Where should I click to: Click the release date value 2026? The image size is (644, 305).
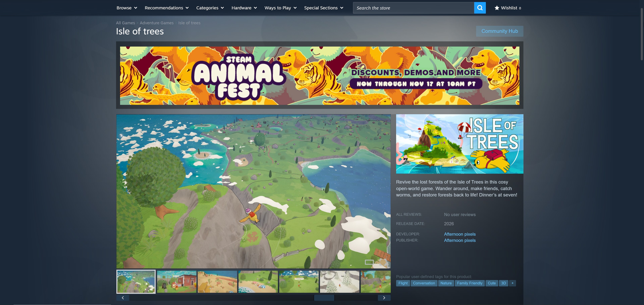point(449,224)
